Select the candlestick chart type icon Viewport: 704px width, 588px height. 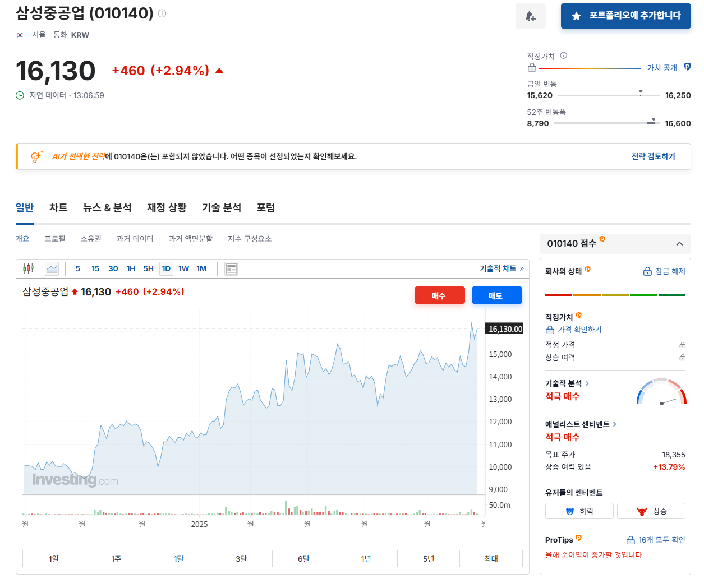[29, 268]
